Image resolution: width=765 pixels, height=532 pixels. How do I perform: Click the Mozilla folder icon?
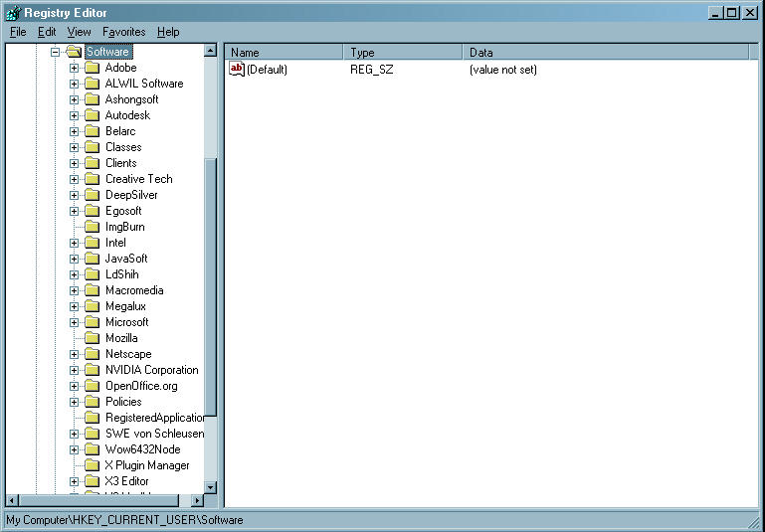(92, 338)
